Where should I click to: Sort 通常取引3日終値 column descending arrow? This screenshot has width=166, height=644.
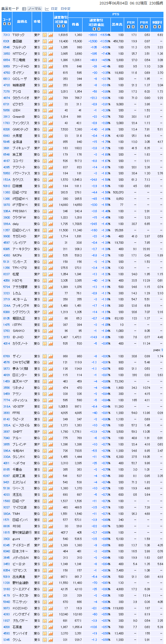pos(63,26)
